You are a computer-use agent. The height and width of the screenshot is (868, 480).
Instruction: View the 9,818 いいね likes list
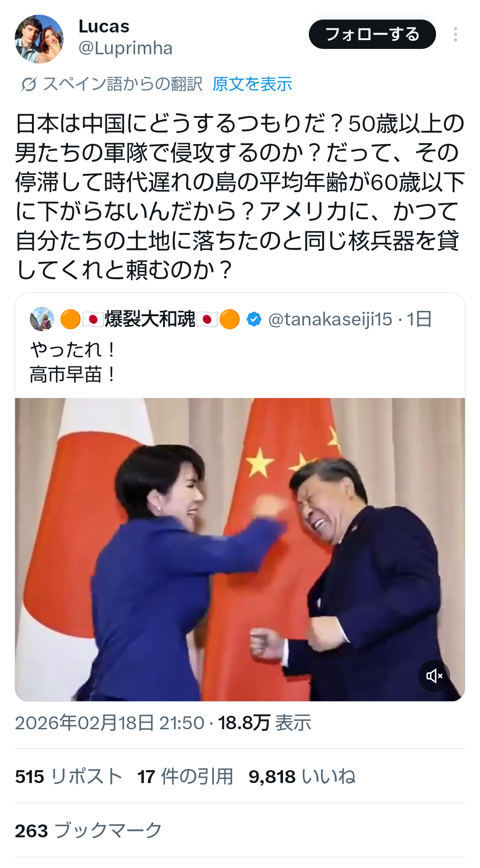click(x=302, y=776)
